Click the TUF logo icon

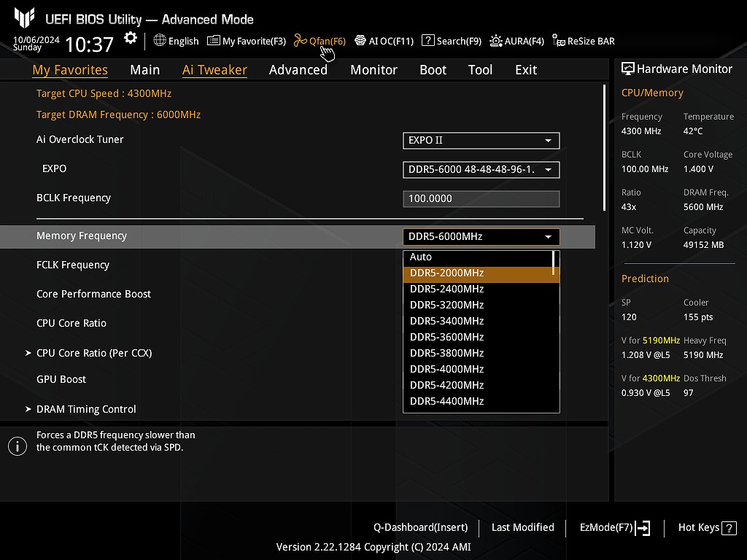point(24,18)
